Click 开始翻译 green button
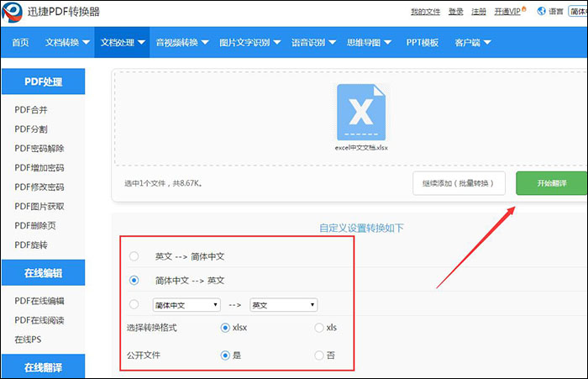Image resolution: width=588 pixels, height=379 pixels. (552, 183)
